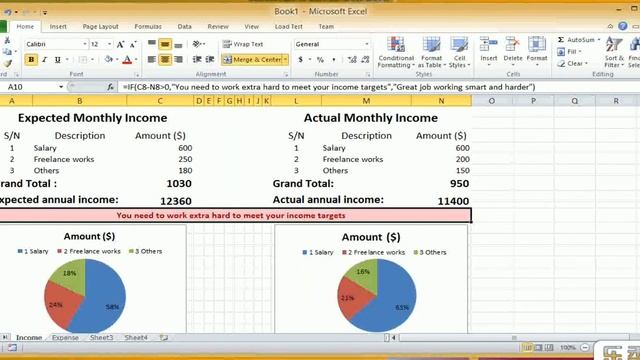Click Decrease Indent icon
The height and width of the screenshot is (360, 640).
coord(197,60)
